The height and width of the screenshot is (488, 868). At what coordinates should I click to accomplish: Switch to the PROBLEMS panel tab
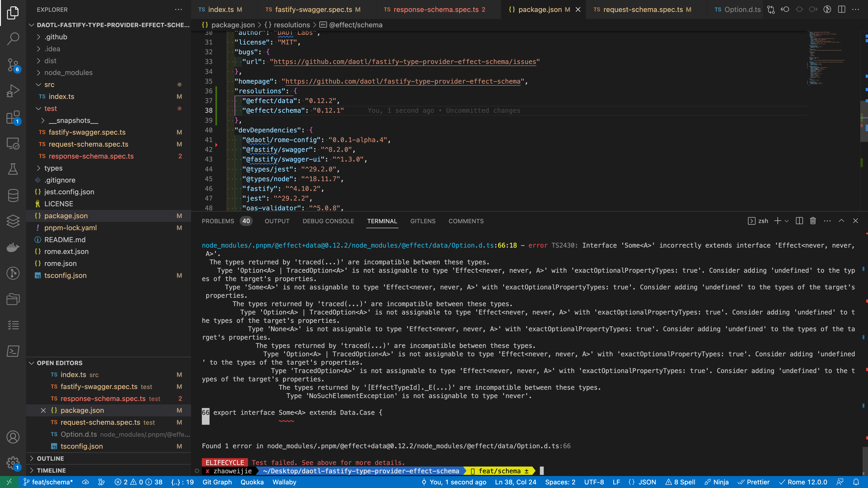point(218,221)
